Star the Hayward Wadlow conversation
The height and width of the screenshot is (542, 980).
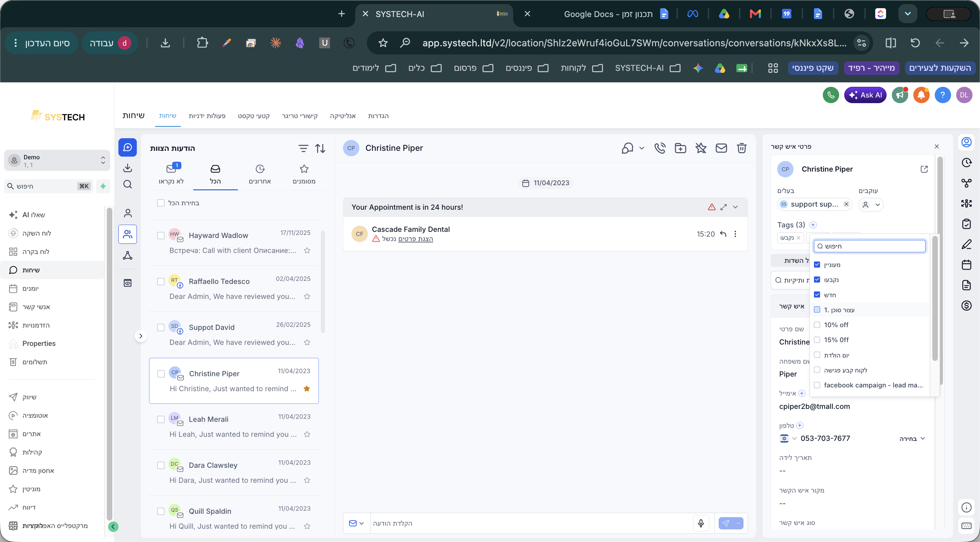pos(307,251)
